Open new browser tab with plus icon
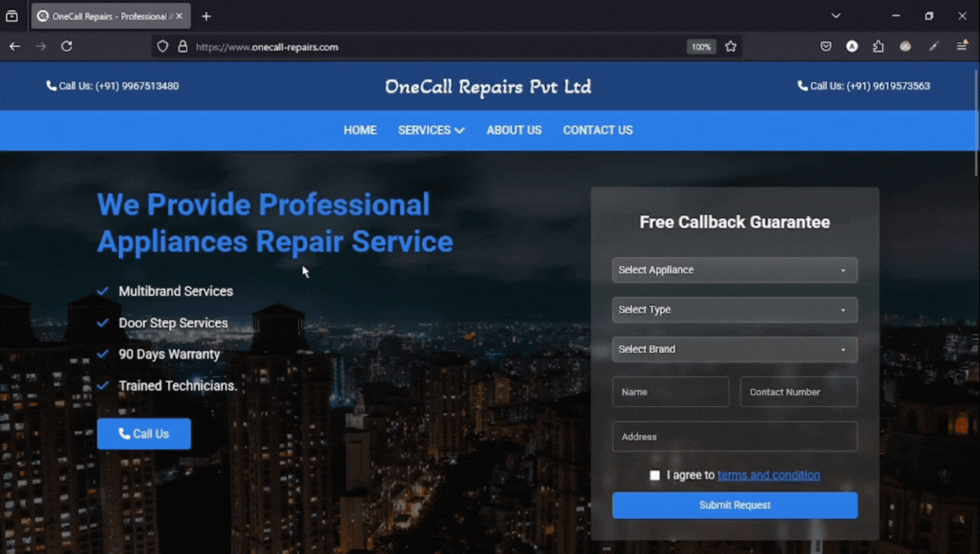The width and height of the screenshot is (980, 554). tap(206, 16)
